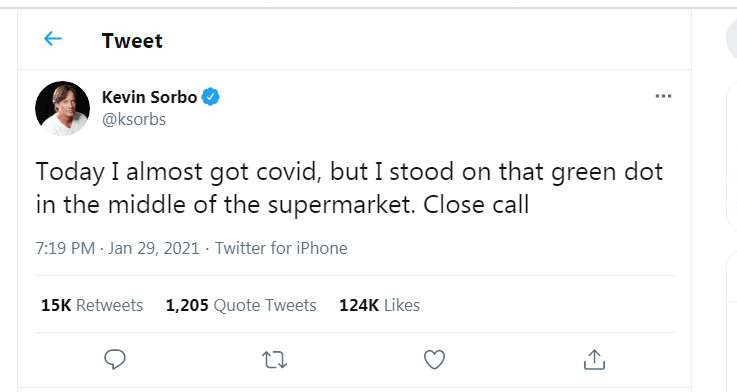
Task: Click the retweet arrows icon
Action: pyautogui.click(x=274, y=360)
